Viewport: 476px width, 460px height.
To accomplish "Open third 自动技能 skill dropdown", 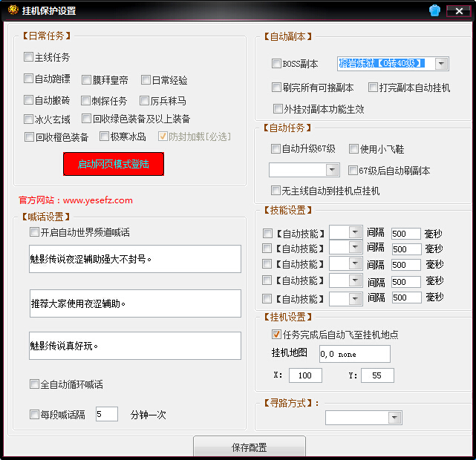I will [x=355, y=263].
